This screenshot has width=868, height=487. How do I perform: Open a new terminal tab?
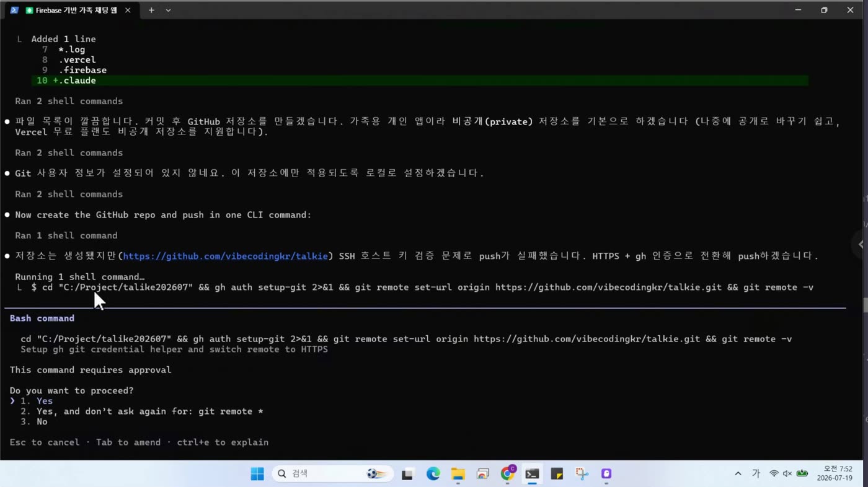click(x=151, y=11)
